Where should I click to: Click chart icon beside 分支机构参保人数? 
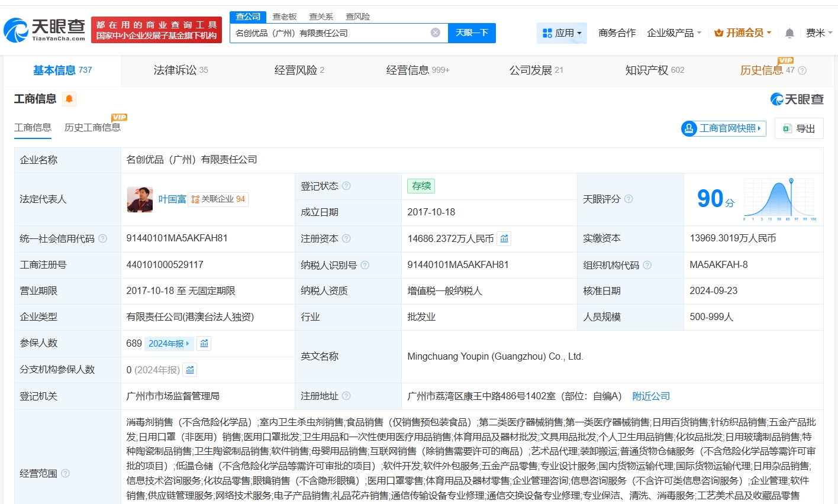(x=190, y=370)
